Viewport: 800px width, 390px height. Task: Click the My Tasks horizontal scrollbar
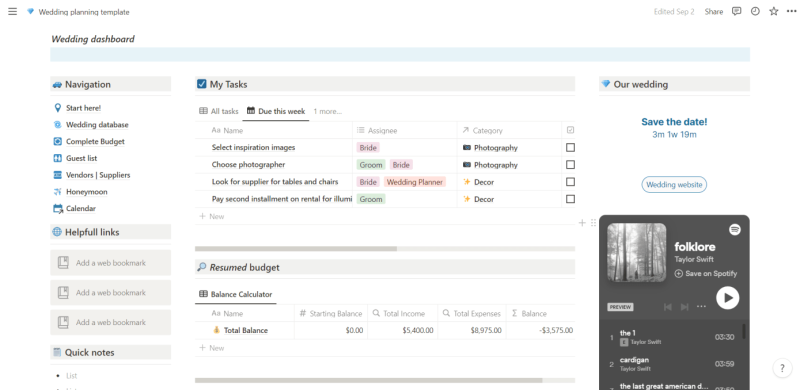[295, 249]
